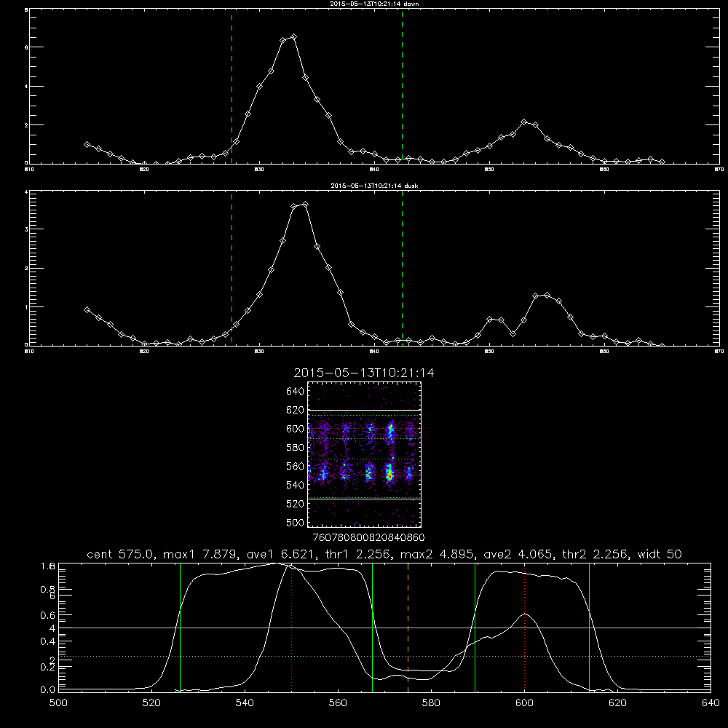Click the y-axis label 520 of the spectral image
728x728 pixels.
[x=296, y=504]
